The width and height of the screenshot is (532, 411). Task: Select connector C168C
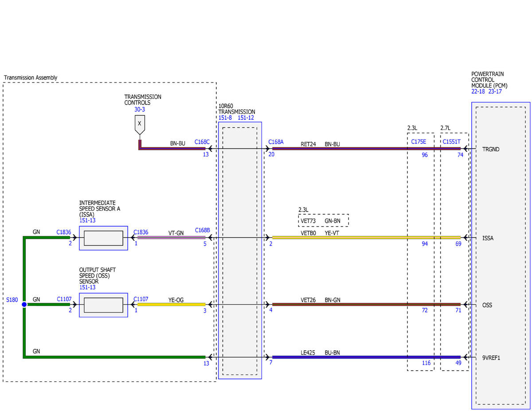coord(202,142)
